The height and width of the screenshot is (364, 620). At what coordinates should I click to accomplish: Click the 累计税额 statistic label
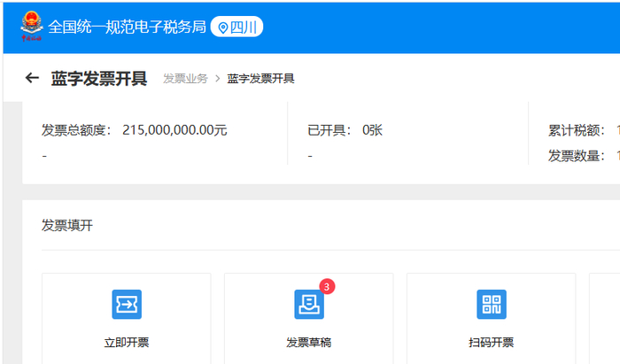click(x=577, y=130)
